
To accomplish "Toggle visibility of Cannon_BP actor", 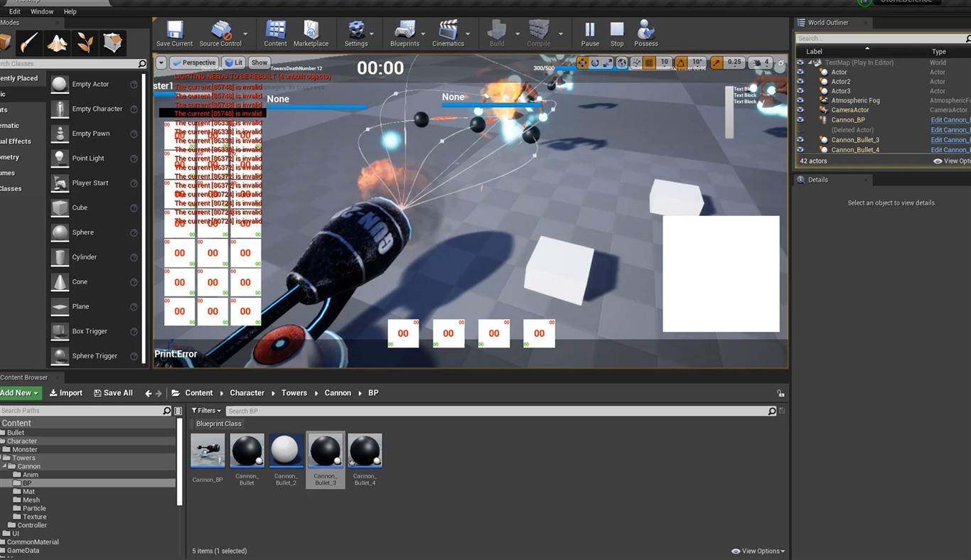I will 800,120.
